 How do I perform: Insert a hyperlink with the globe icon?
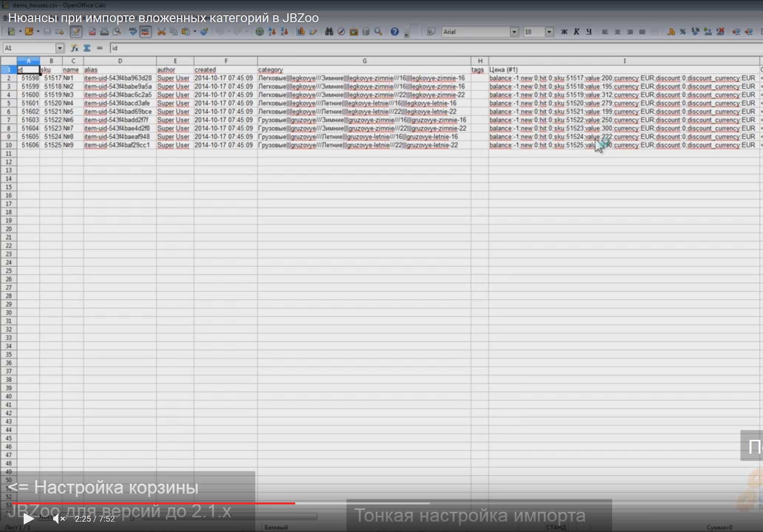[260, 32]
